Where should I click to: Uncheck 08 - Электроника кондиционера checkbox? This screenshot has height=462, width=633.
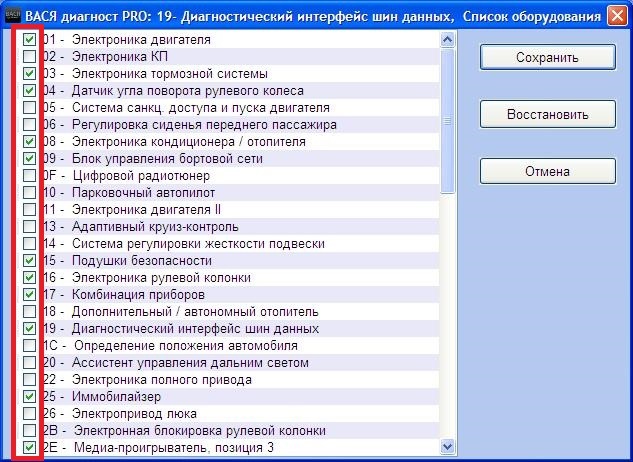(29, 142)
